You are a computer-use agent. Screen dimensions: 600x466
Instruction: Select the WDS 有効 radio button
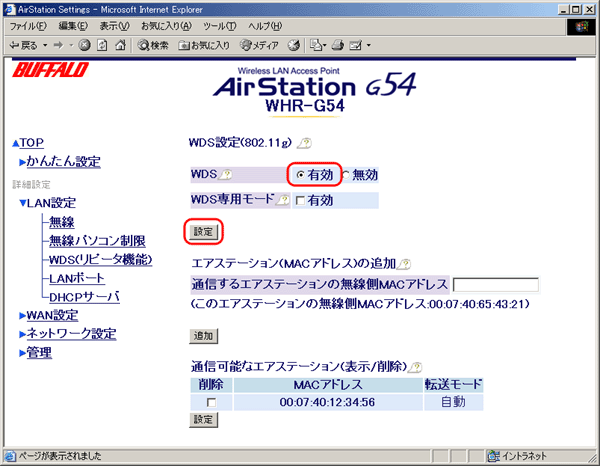[x=301, y=175]
